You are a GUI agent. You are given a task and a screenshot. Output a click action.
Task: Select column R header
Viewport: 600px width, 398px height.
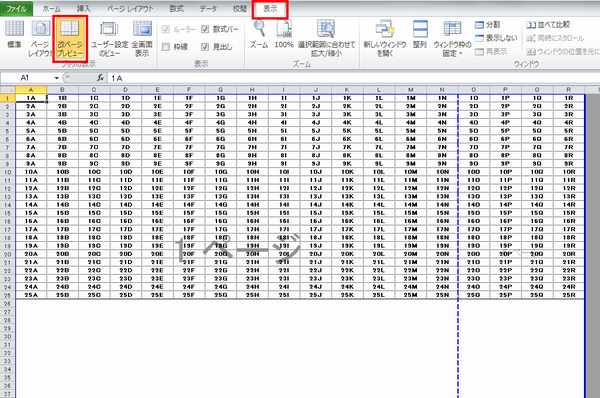coord(569,90)
